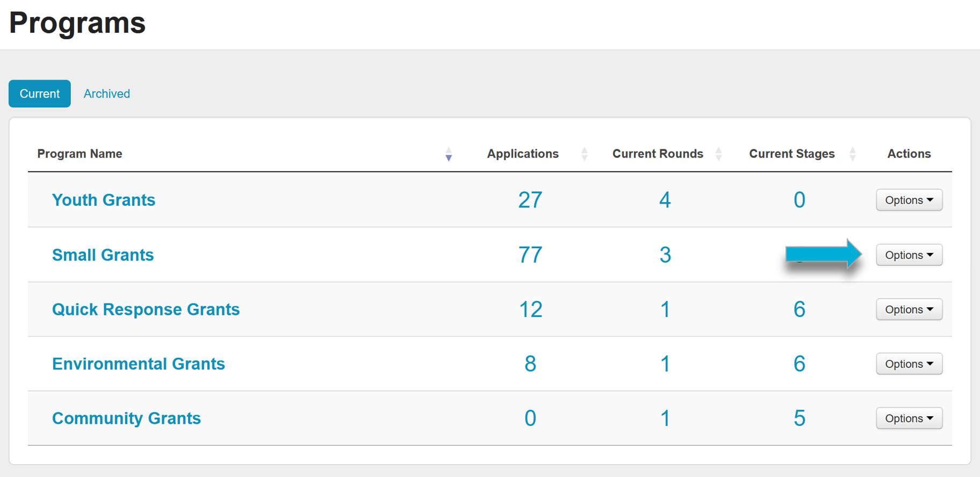Open Options dropdown for Small Grants

[x=909, y=255]
